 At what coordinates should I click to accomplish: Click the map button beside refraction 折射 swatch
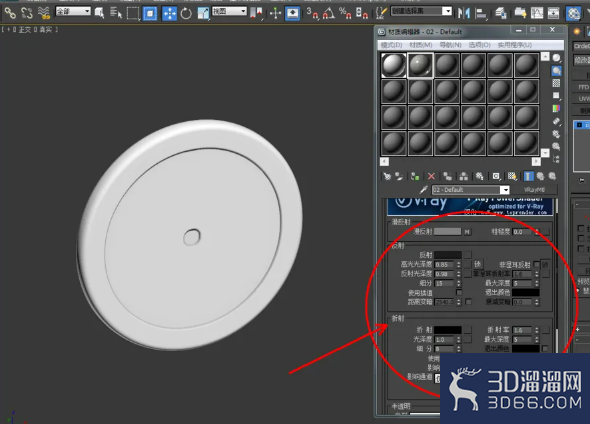pyautogui.click(x=467, y=330)
